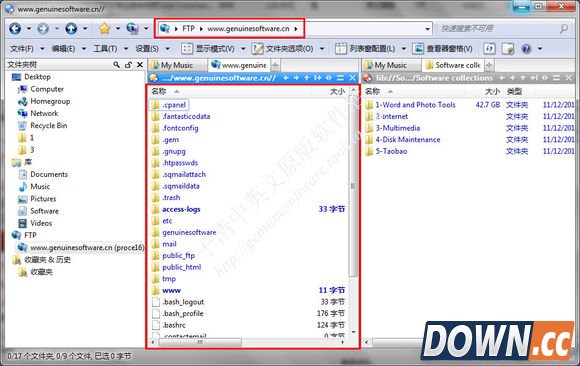Click 文件夹选项(O) toolbar button
Screen dimensions: 580x366
pos(283,48)
